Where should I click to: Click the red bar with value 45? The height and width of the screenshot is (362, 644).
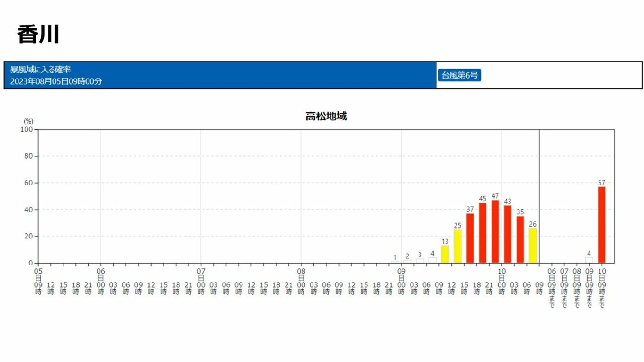click(x=483, y=233)
